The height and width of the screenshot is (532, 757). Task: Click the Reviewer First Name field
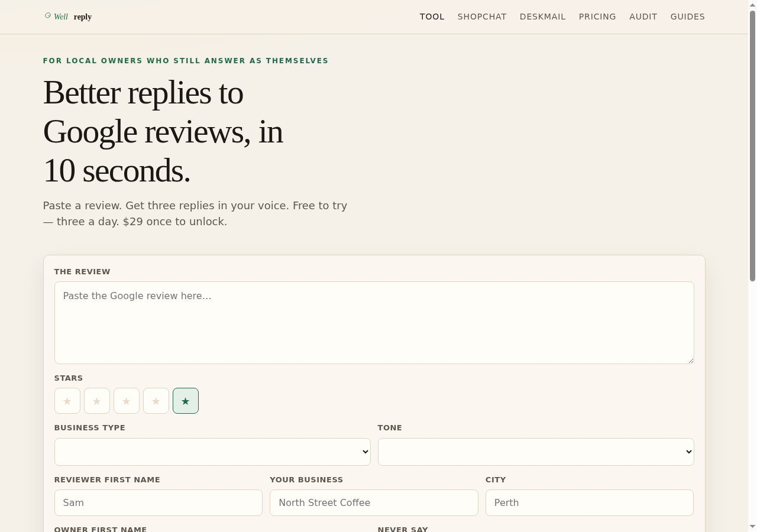tap(158, 502)
